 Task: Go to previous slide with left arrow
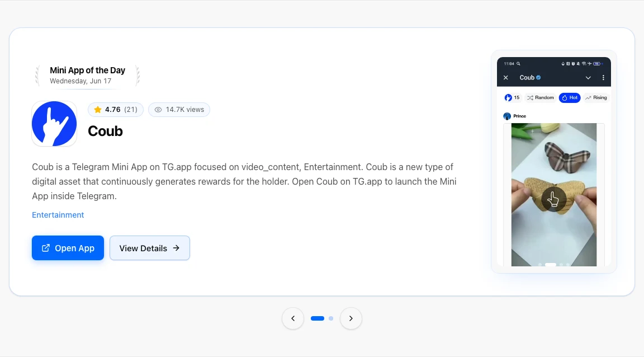(293, 318)
